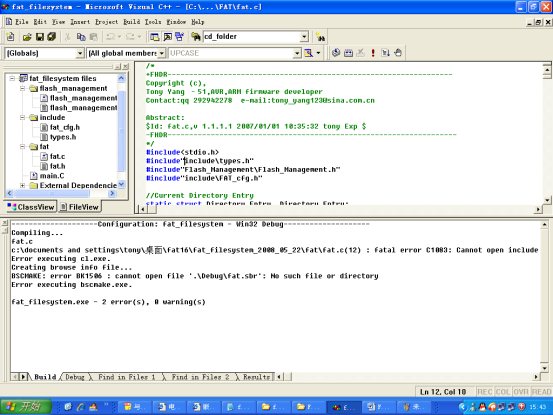The image size is (553, 415).
Task: Click the OVR indicator in status bar
Action: click(521, 392)
